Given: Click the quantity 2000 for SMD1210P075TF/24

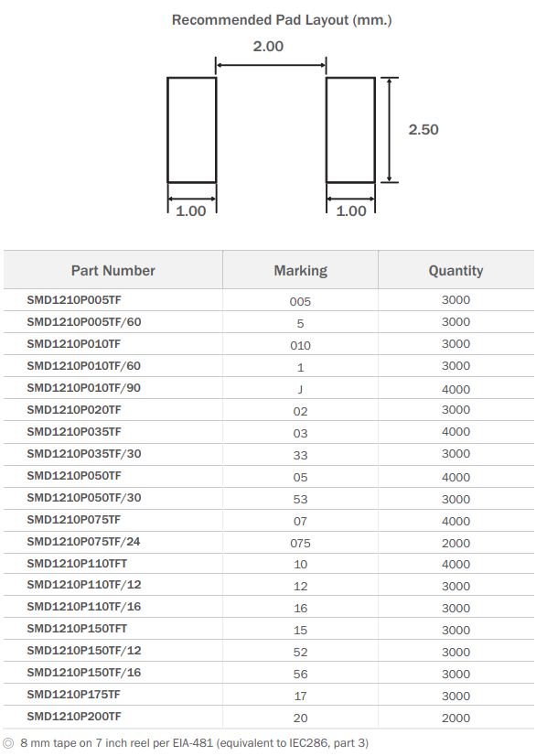Looking at the screenshot, I should [x=456, y=544].
